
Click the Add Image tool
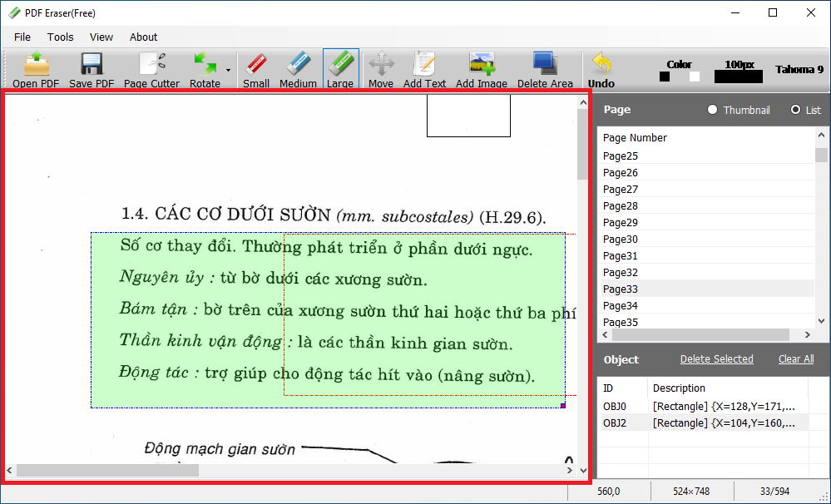(x=482, y=65)
